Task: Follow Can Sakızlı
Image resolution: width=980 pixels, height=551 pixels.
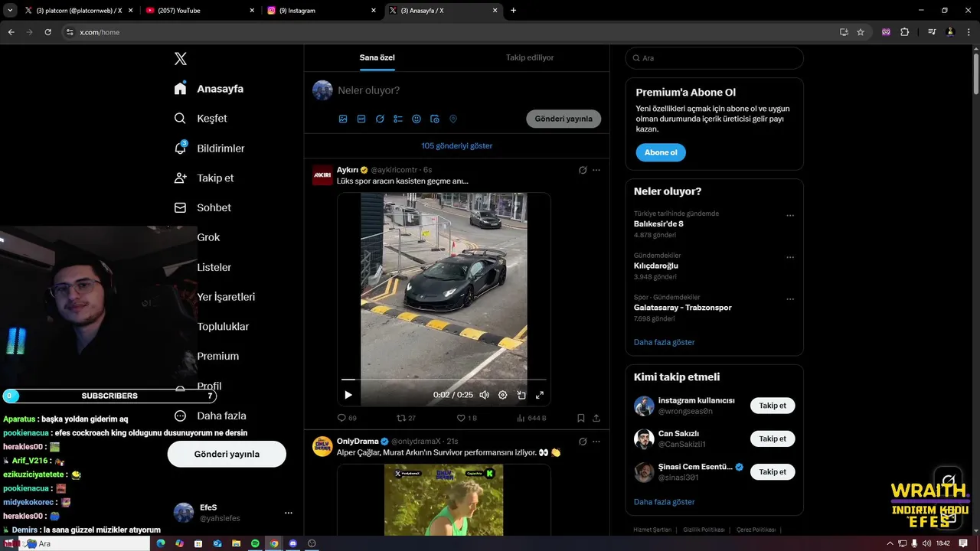Action: (x=773, y=439)
